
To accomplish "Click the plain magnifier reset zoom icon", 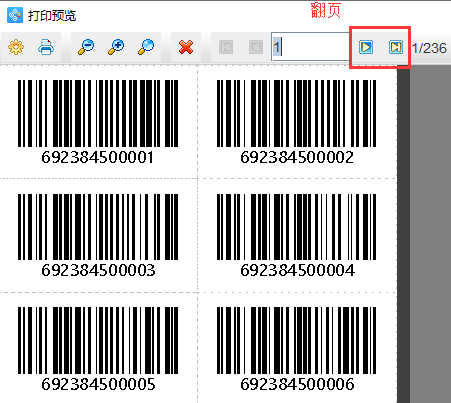I will click(x=146, y=47).
